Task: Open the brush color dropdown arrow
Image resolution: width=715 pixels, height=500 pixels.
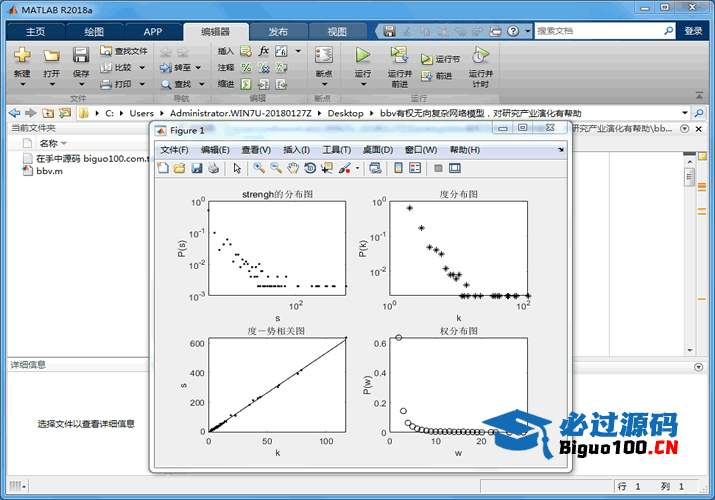Action: [x=358, y=168]
